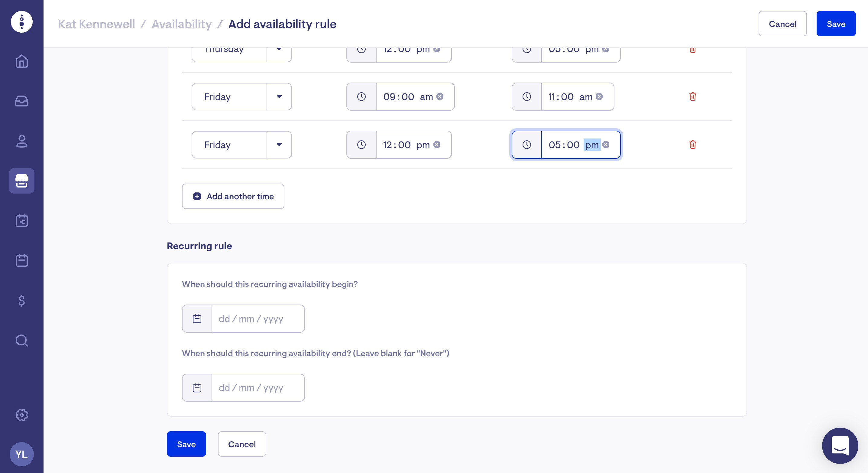Viewport: 868px width, 473px height.
Task: Expand the second Friday day dropdown
Action: coord(279,145)
